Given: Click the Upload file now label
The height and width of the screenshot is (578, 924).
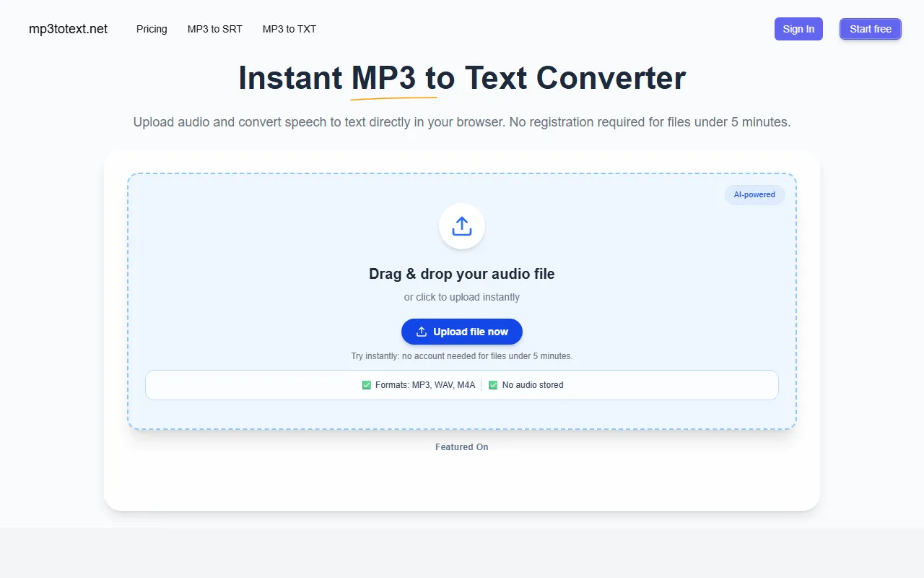Looking at the screenshot, I should point(471,332).
